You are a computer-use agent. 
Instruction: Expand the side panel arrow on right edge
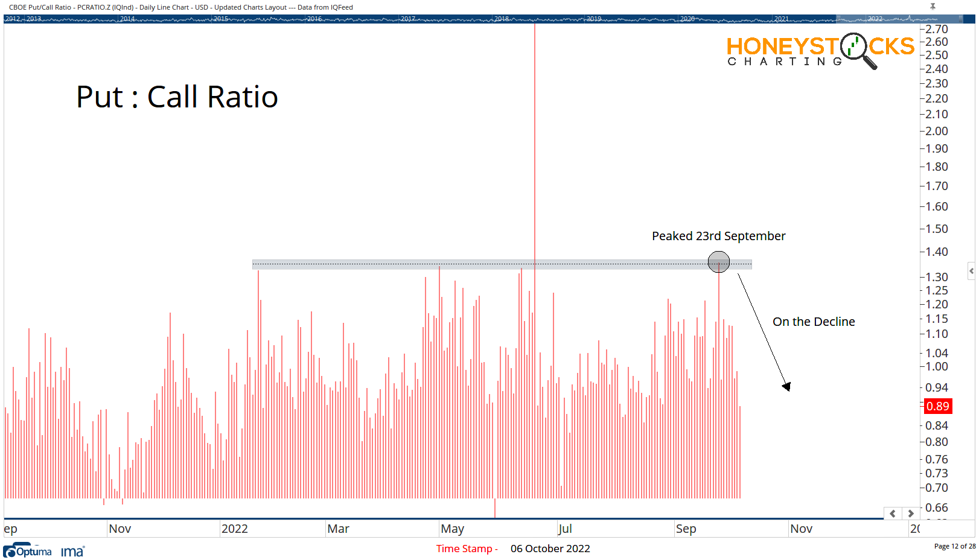971,271
